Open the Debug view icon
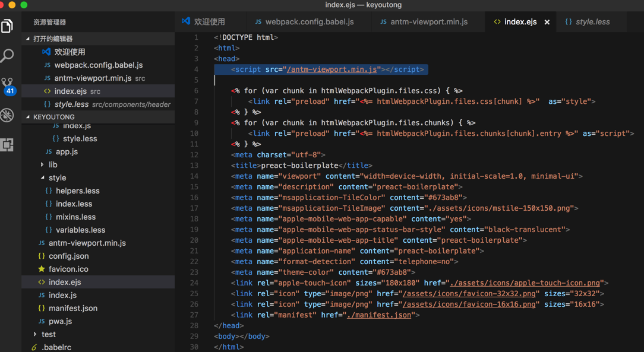Screen dimensions: 644x352 coord(8,115)
